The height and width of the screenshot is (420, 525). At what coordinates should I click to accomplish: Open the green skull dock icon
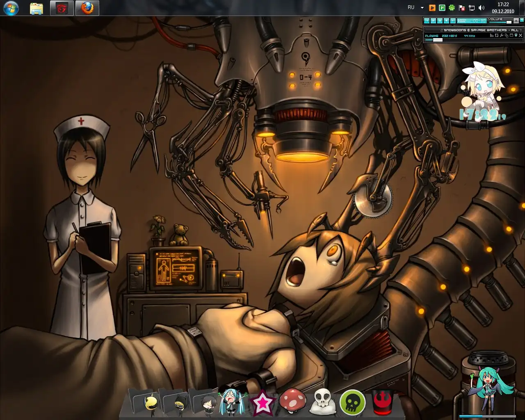(352, 402)
